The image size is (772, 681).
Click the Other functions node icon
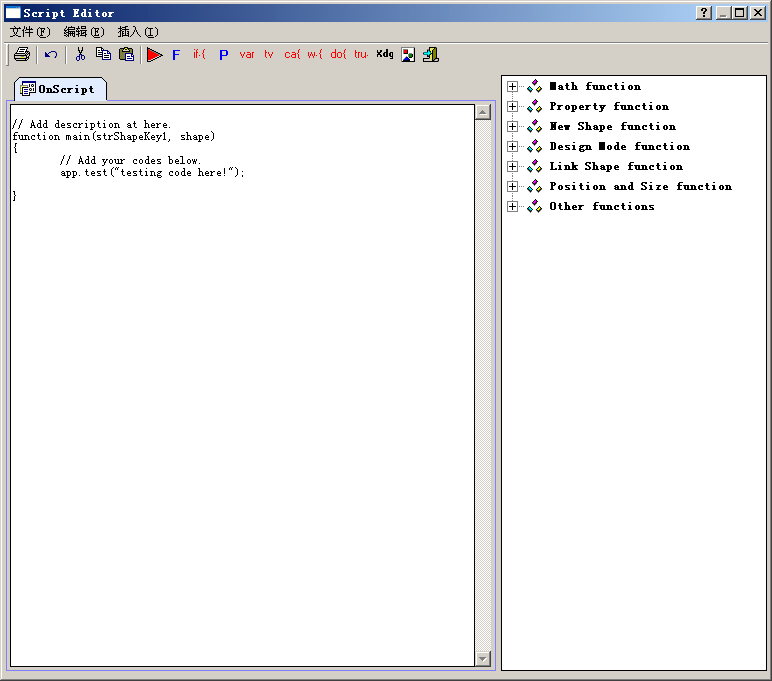pyautogui.click(x=534, y=206)
